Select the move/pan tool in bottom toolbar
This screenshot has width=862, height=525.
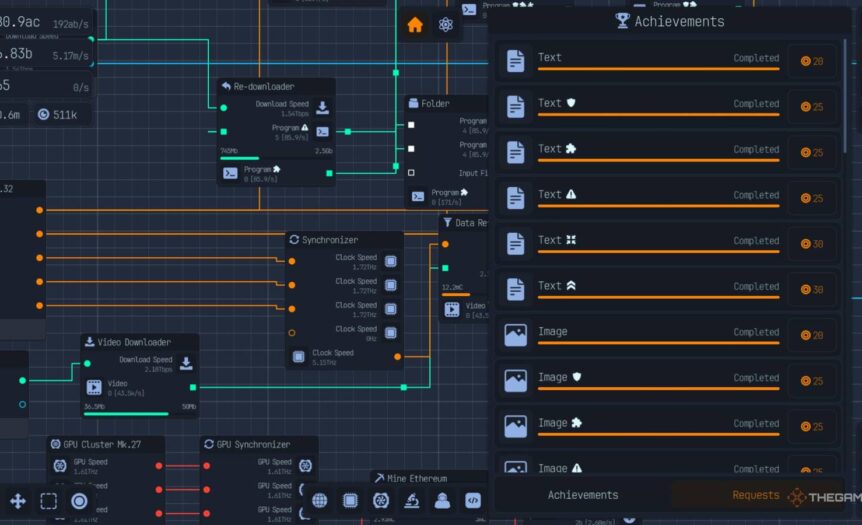[17, 501]
